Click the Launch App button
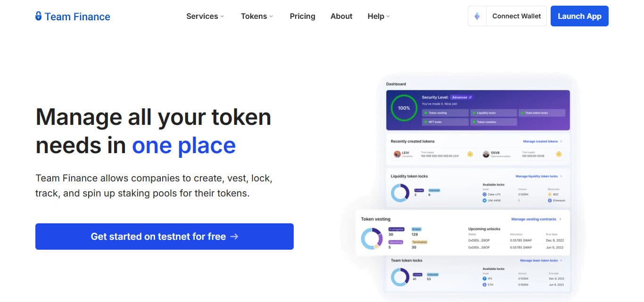Viewport: 644px width, 302px height. click(579, 16)
